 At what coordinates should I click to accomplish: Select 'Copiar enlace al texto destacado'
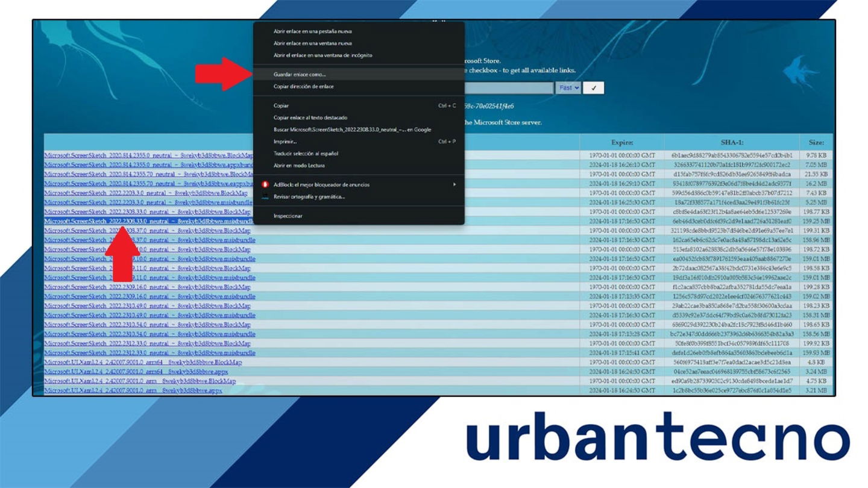coord(310,118)
